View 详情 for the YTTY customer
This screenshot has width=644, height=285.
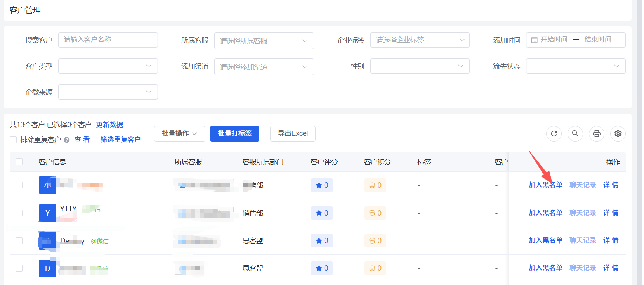[x=611, y=213]
